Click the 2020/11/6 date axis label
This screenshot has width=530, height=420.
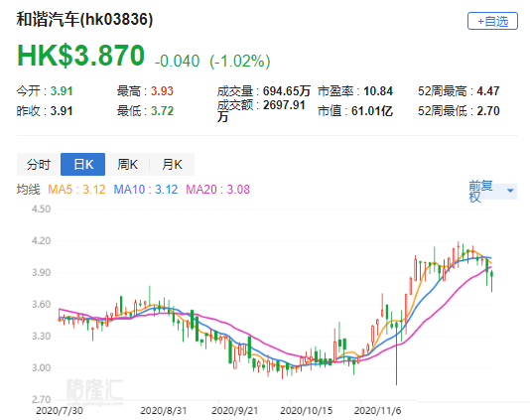tap(377, 411)
